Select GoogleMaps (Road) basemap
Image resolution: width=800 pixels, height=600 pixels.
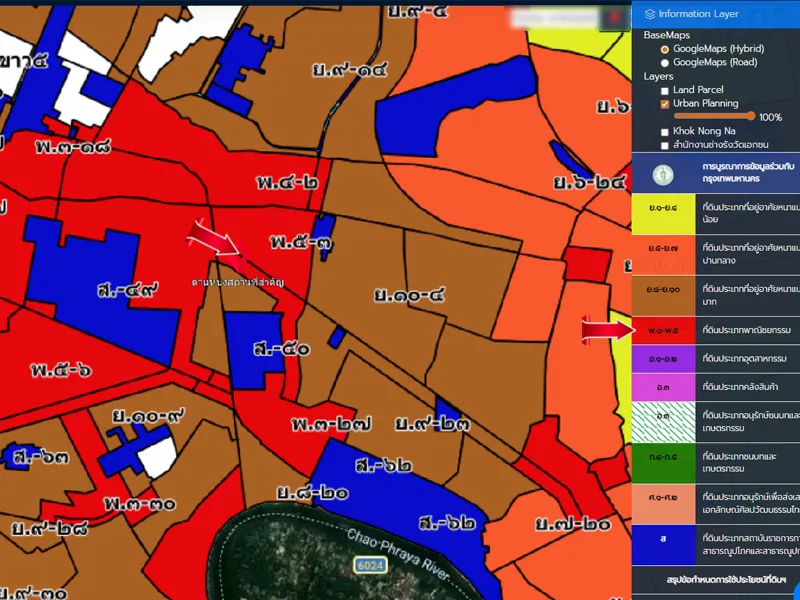pos(665,62)
